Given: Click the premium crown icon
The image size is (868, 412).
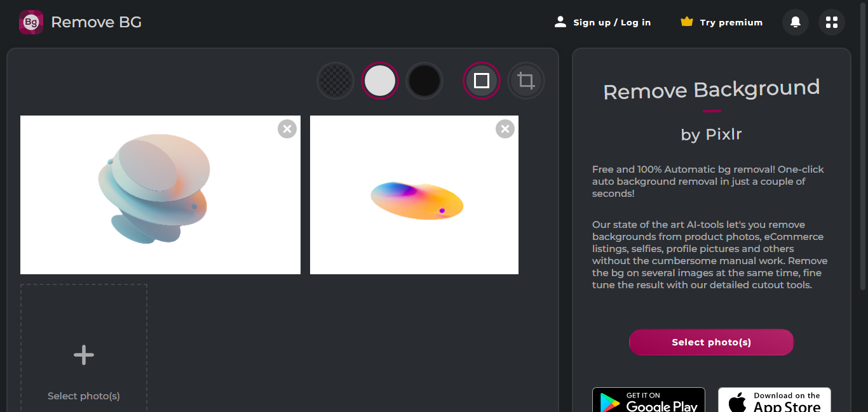Looking at the screenshot, I should point(686,22).
